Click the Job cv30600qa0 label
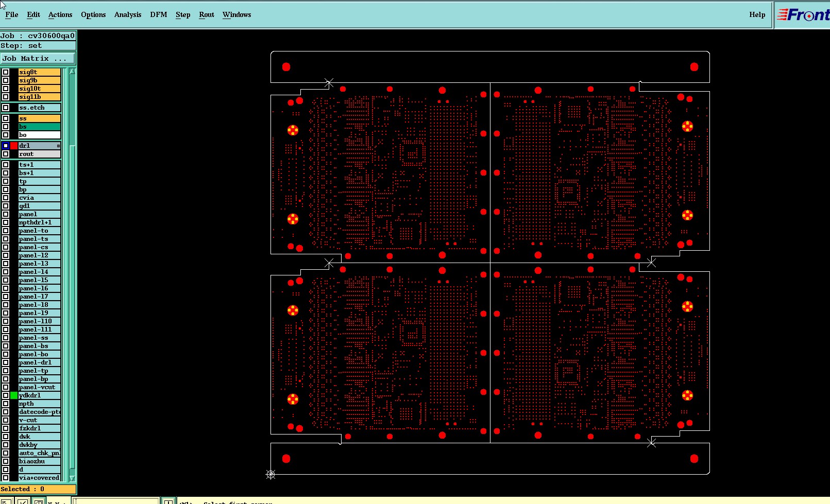This screenshot has width=830, height=504. [38, 36]
